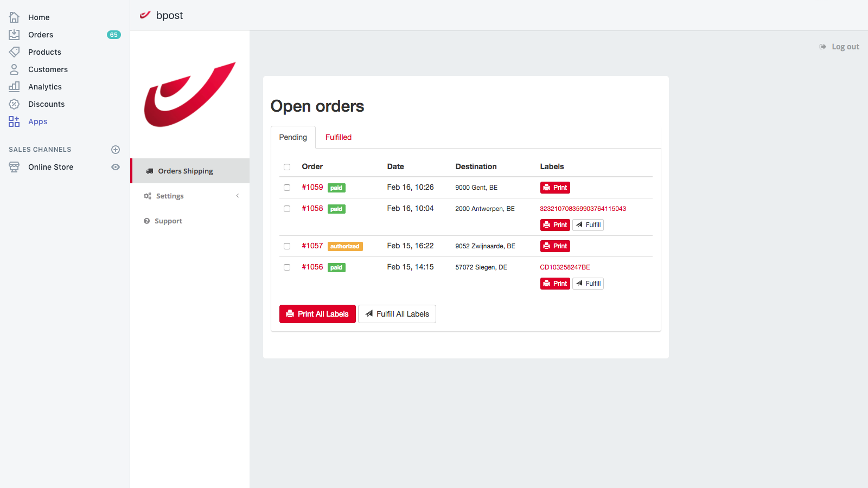Click the Apps grid icon
The width and height of the screenshot is (868, 488).
14,121
